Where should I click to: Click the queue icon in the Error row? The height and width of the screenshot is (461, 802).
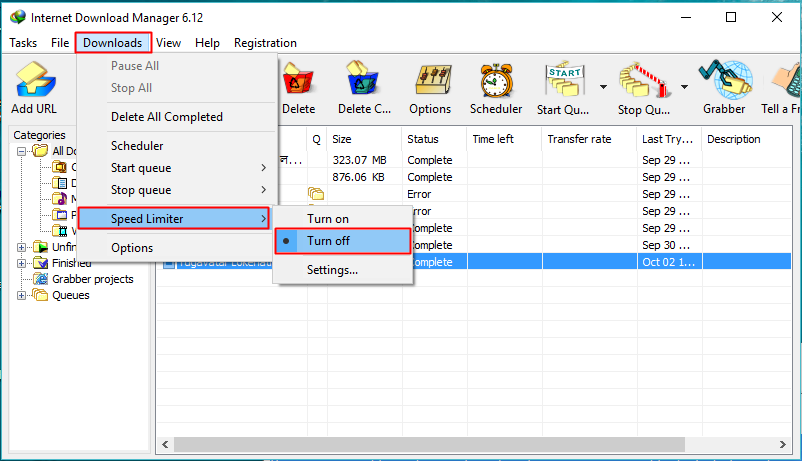316,194
